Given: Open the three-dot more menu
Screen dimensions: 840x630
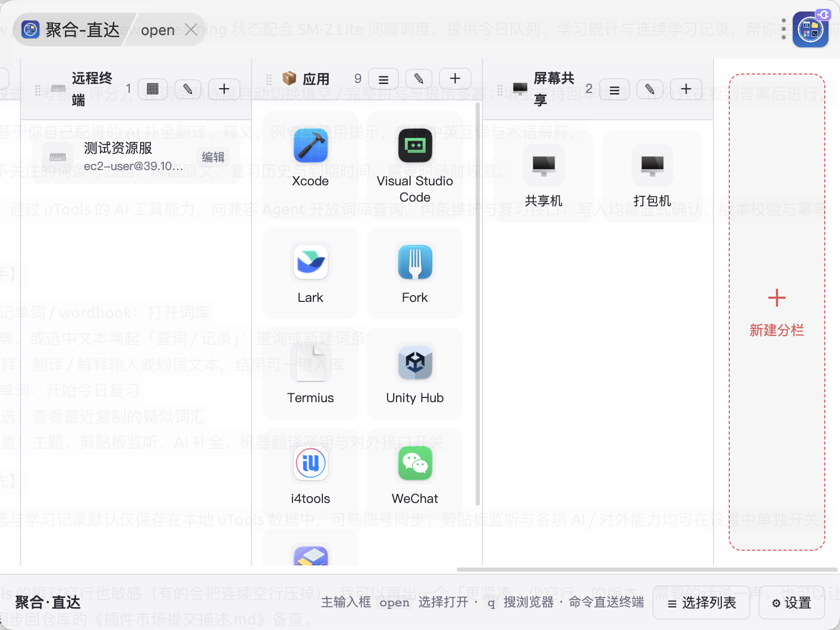Looking at the screenshot, I should 783,29.
